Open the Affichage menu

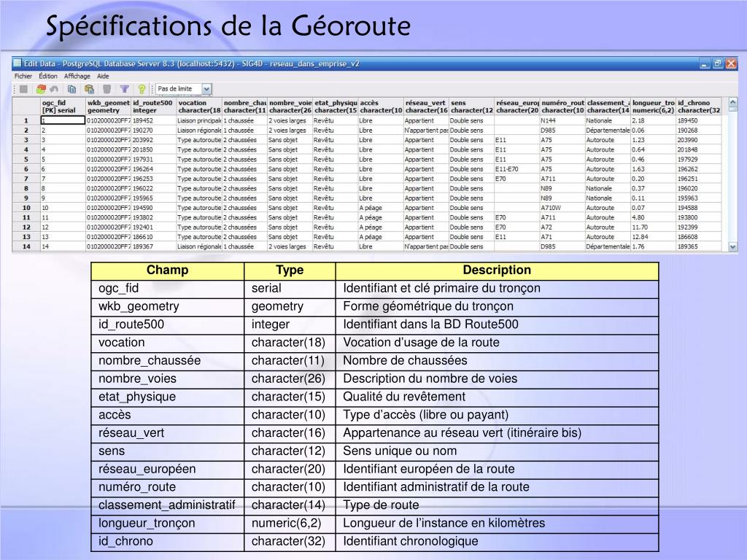click(77, 76)
